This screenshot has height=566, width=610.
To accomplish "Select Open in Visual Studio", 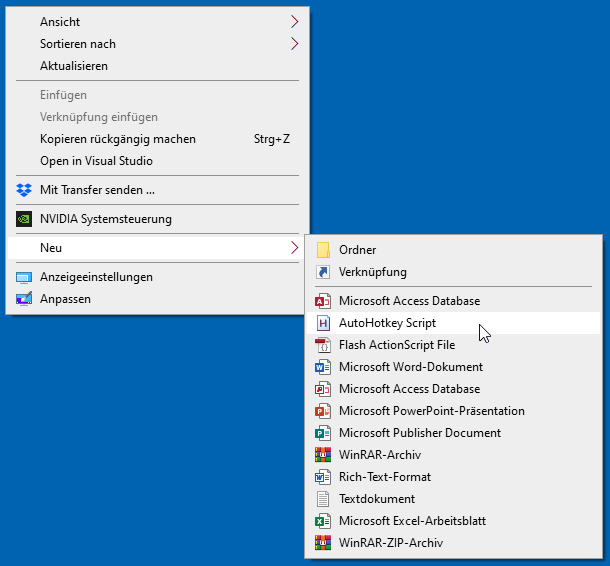I will click(x=96, y=161).
